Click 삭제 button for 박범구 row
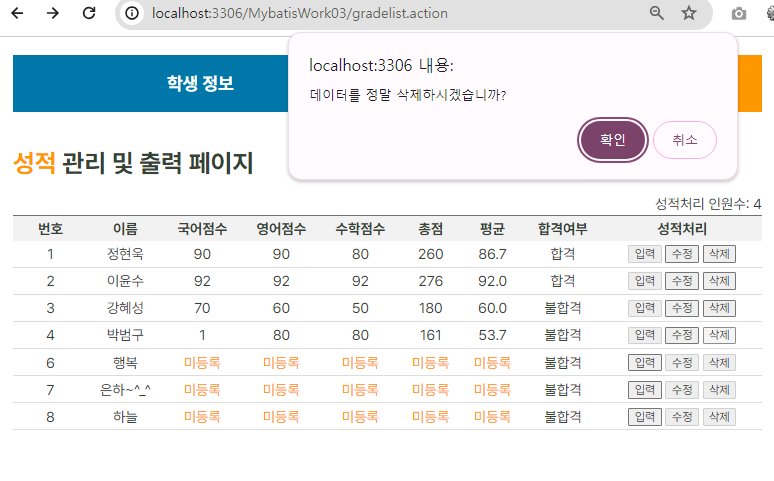Image resolution: width=774 pixels, height=481 pixels. click(719, 335)
